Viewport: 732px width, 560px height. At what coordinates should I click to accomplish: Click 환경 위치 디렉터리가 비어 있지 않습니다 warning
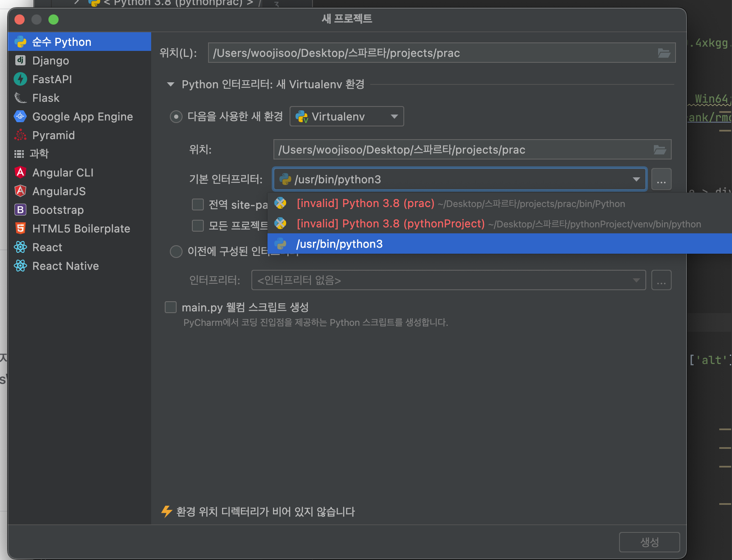pos(265,512)
